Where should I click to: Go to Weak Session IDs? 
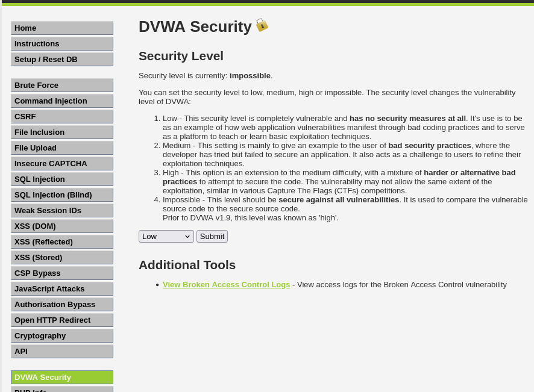click(x=62, y=210)
